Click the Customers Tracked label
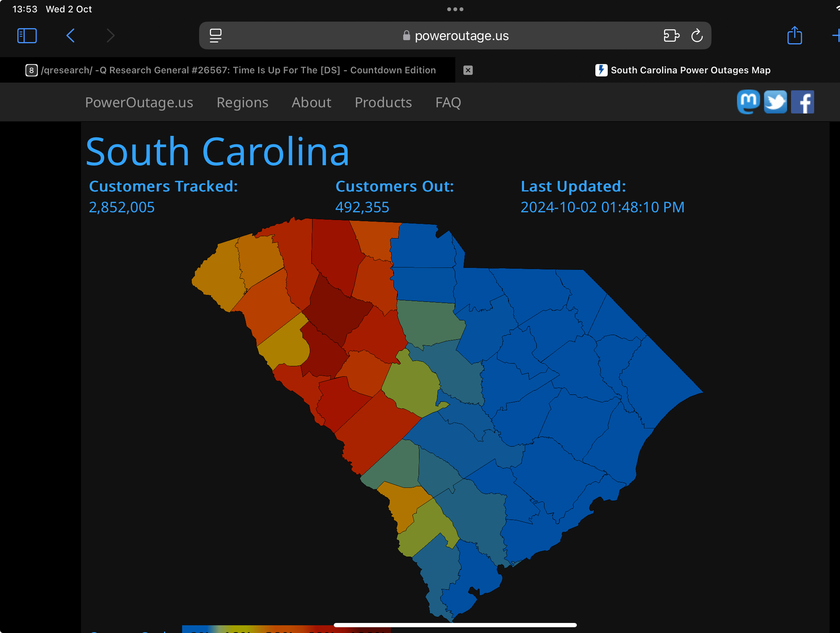 coord(163,186)
